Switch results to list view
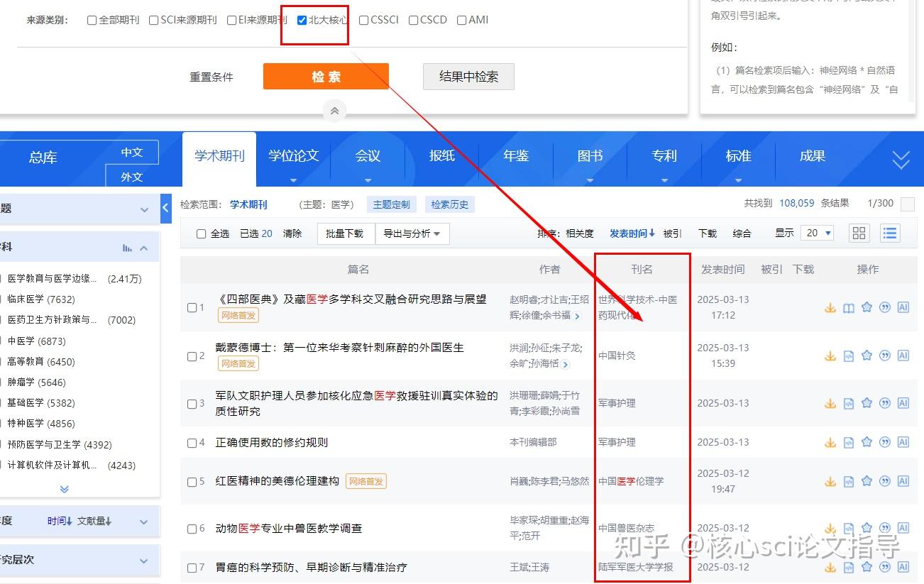This screenshot has height=584, width=924. [889, 232]
